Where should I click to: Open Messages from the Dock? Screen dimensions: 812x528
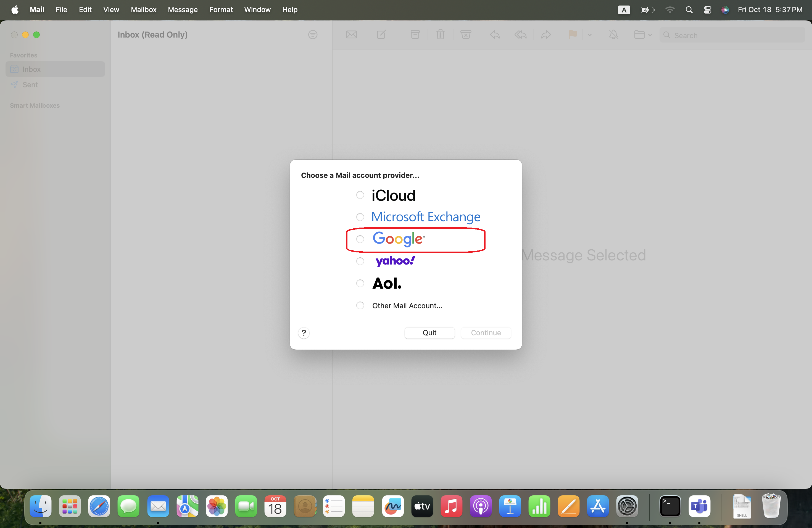(x=128, y=506)
